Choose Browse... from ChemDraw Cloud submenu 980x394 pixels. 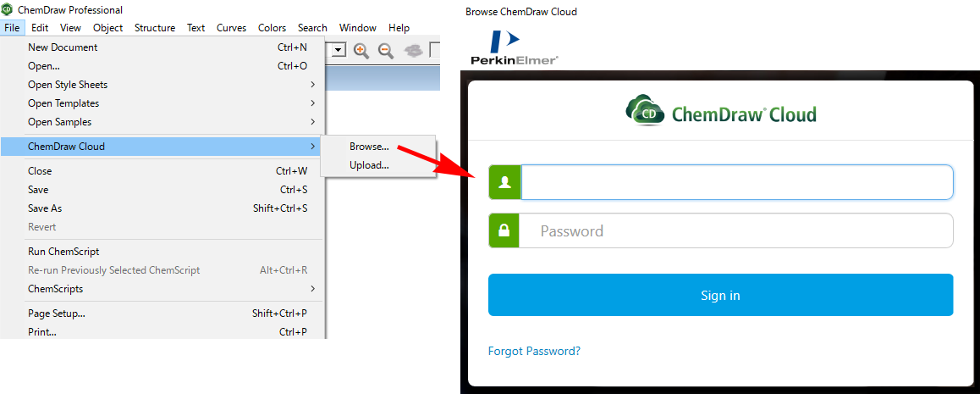[369, 147]
